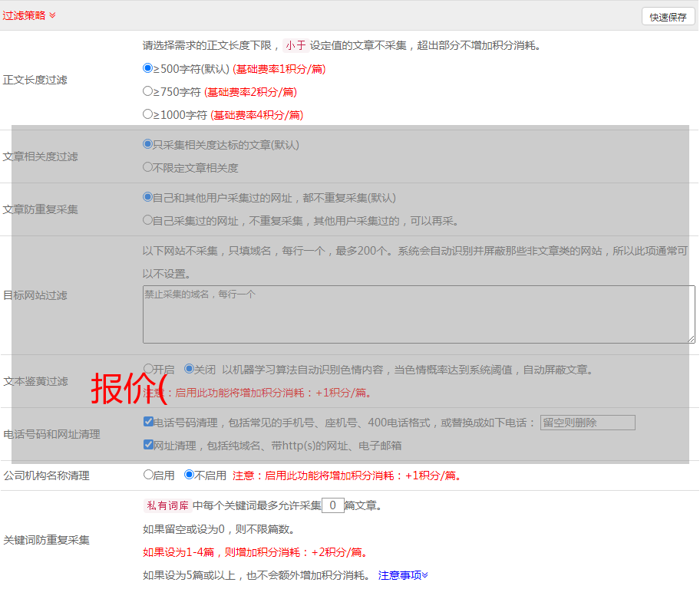Choose 只采集相关度达标的文章 radio option
Screen dimensions: 700x589
[x=148, y=144]
